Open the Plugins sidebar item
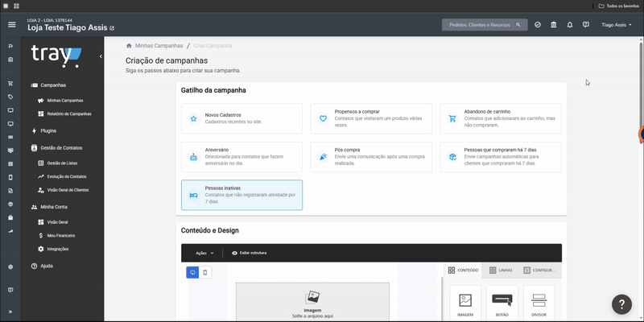Viewport: 644px width, 322px height. pyautogui.click(x=44, y=130)
